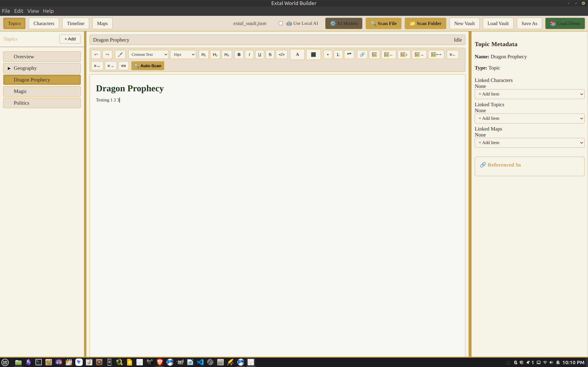Expand the Geography topic tree arrow
The width and height of the screenshot is (588, 367).
9,68
